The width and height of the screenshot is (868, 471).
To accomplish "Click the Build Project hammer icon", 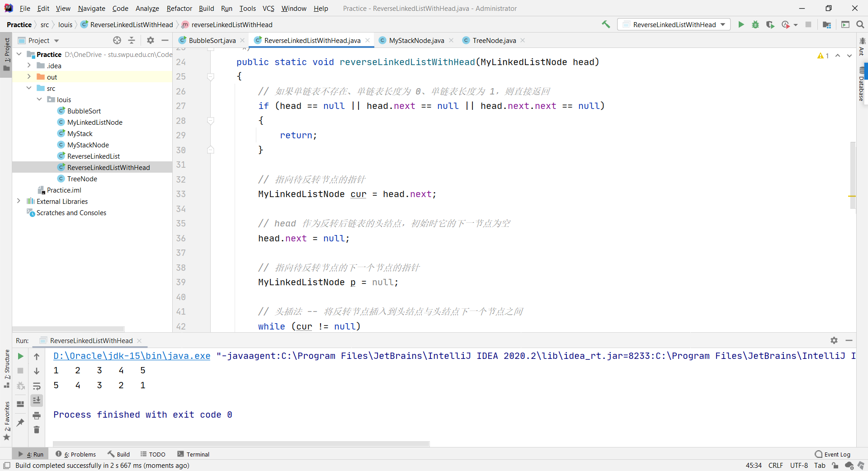I will pos(606,24).
